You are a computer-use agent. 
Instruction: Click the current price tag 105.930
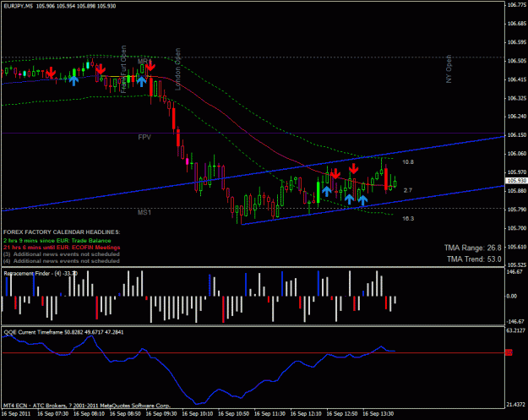(x=517, y=181)
